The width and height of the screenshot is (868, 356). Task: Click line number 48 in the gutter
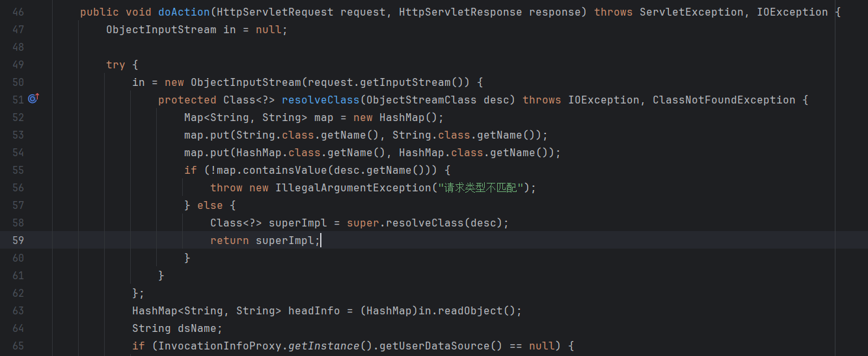click(x=18, y=48)
